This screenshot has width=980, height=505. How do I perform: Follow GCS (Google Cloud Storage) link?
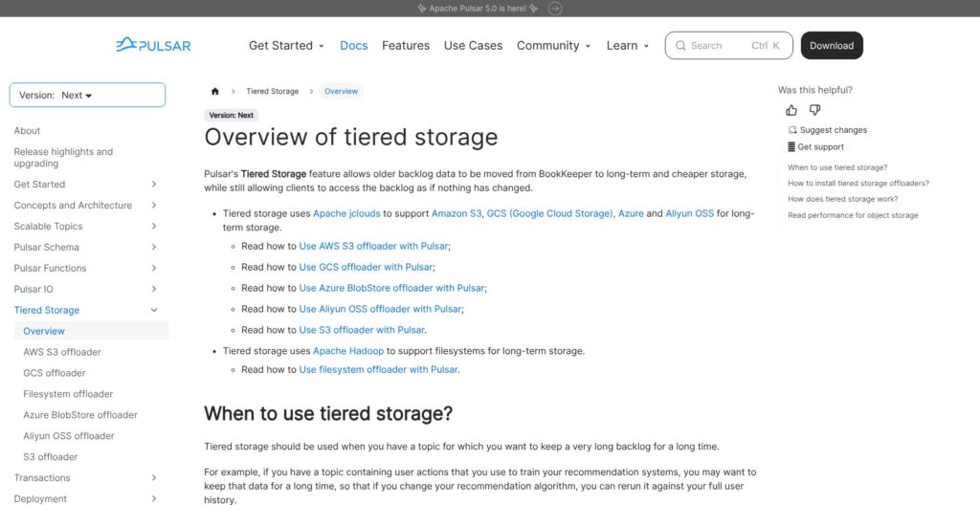click(x=550, y=213)
